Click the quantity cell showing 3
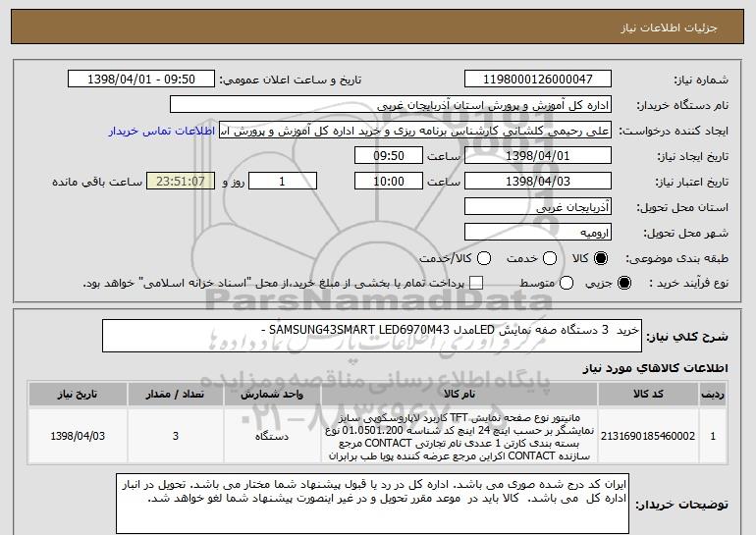 (x=175, y=436)
